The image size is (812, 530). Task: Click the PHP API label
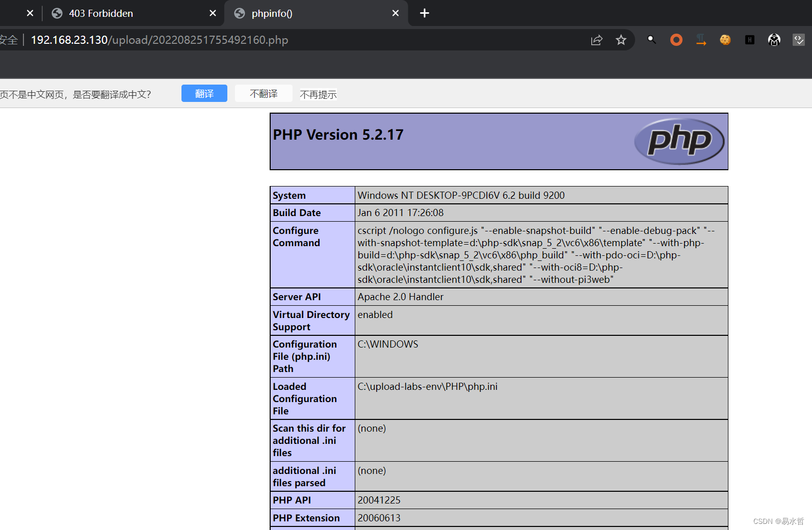click(x=292, y=500)
